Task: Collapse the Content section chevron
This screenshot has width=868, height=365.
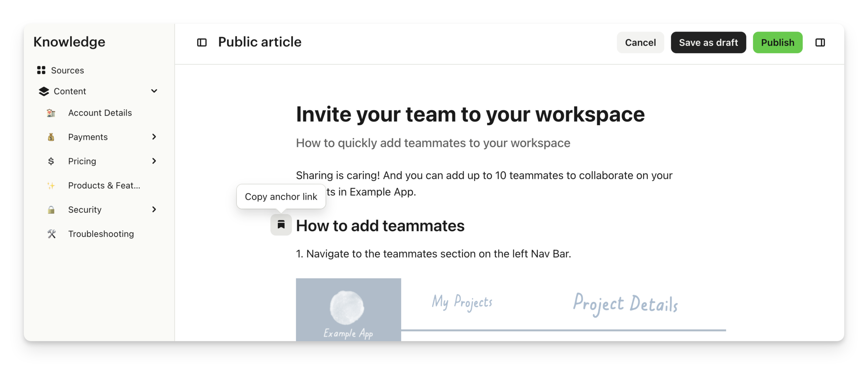Action: pos(154,91)
